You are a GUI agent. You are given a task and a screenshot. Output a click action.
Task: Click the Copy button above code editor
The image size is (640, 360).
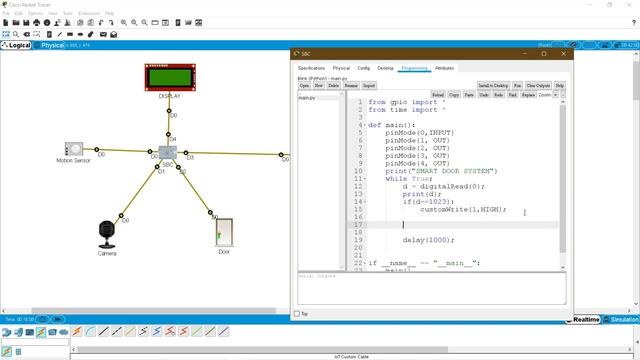point(454,95)
